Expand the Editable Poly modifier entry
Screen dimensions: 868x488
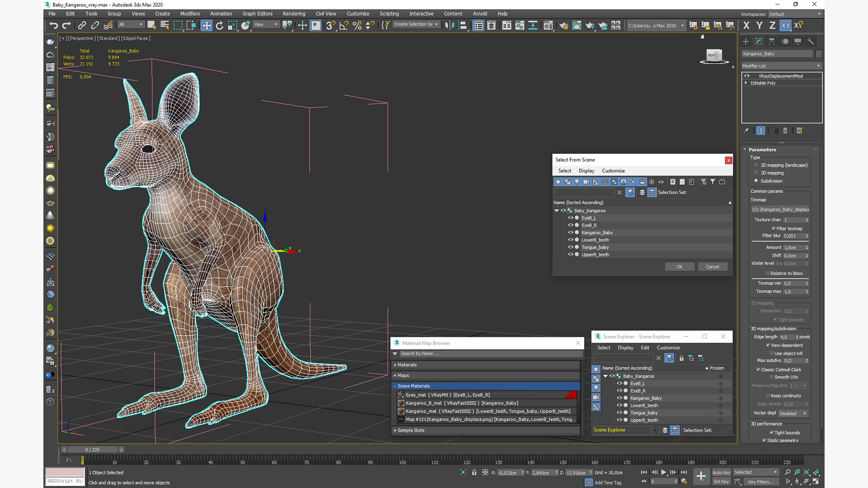point(746,83)
